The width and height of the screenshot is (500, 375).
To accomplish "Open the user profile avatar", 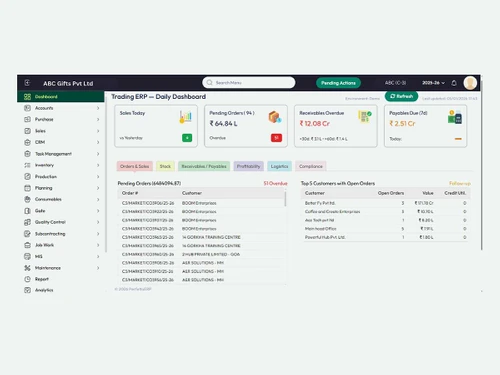I will (x=470, y=83).
